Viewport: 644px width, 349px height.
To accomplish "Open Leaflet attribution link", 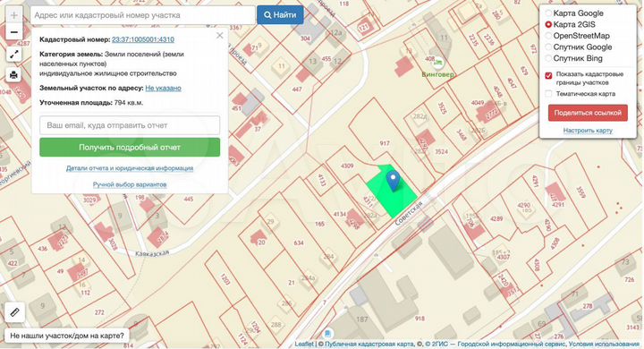I will [304, 344].
